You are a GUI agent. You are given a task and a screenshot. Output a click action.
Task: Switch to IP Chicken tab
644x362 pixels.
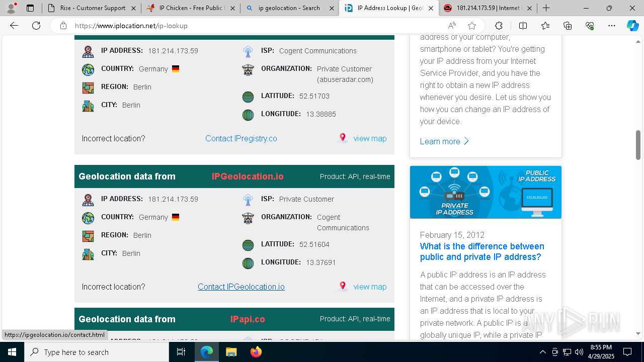tap(190, 8)
